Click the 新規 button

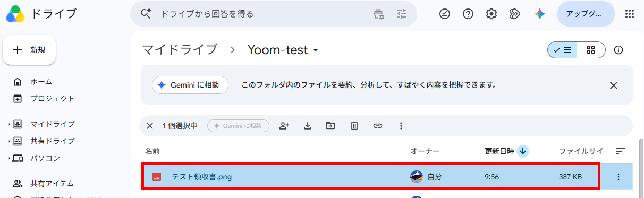30,50
